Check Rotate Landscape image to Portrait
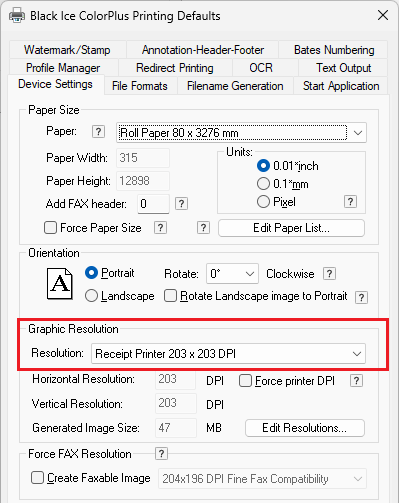Viewport: 399px width, 503px height. [x=170, y=296]
